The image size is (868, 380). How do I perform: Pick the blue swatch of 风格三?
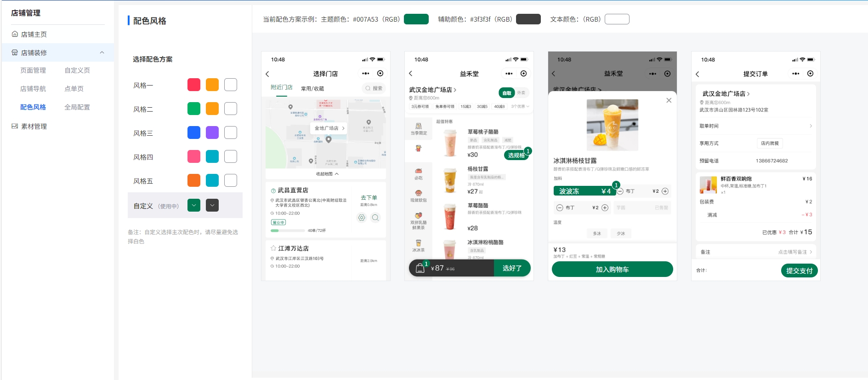pos(194,132)
